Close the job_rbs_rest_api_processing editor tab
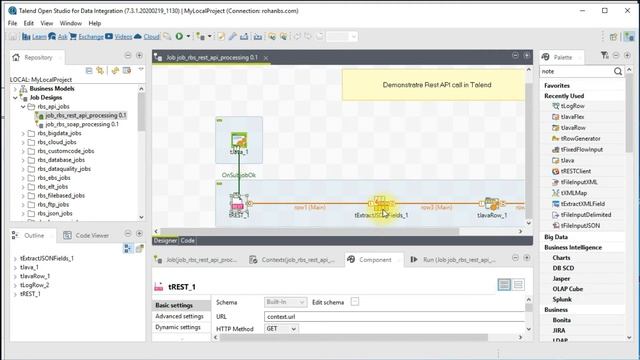This screenshot has width=640, height=360. pyautogui.click(x=266, y=58)
